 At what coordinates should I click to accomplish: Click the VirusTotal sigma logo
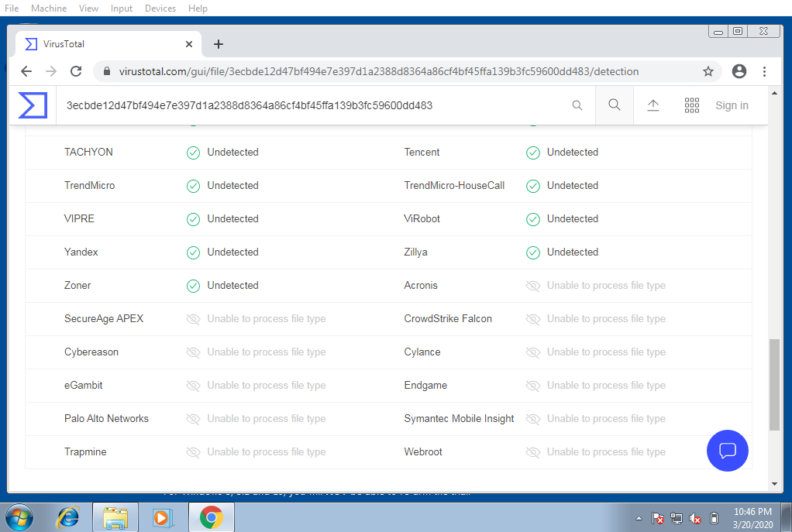tap(33, 105)
